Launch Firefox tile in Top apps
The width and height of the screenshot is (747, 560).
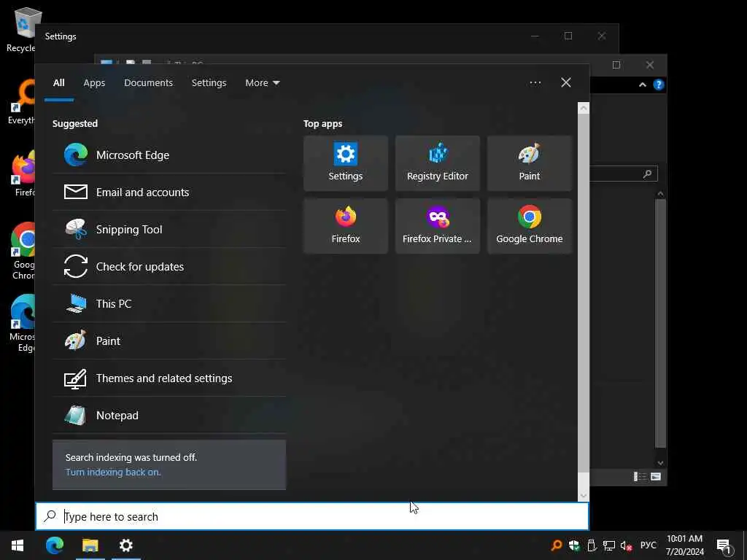click(345, 226)
